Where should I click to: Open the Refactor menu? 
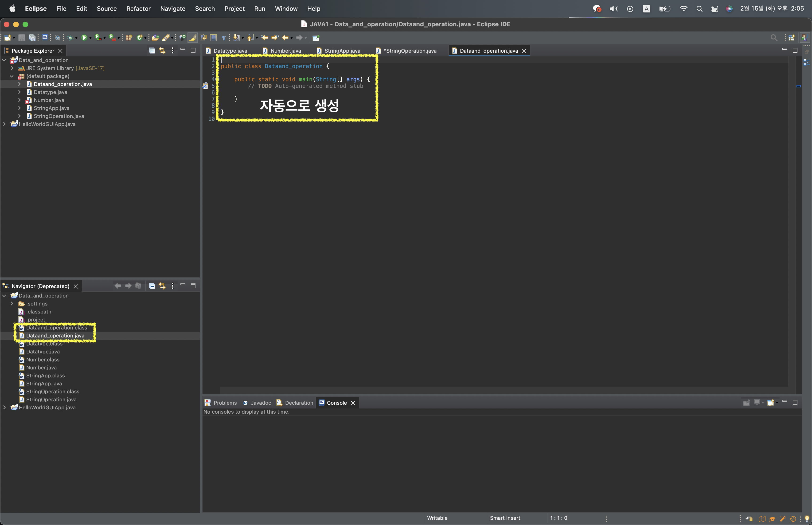(138, 8)
